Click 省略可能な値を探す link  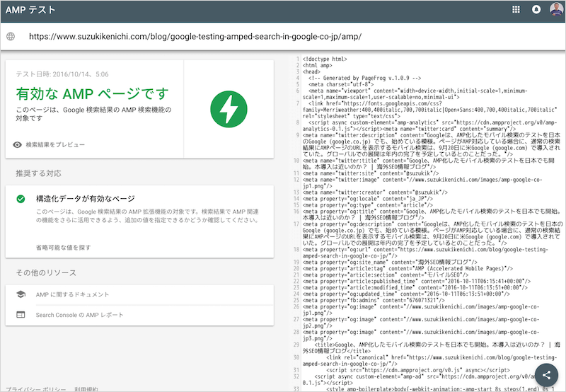point(63,248)
